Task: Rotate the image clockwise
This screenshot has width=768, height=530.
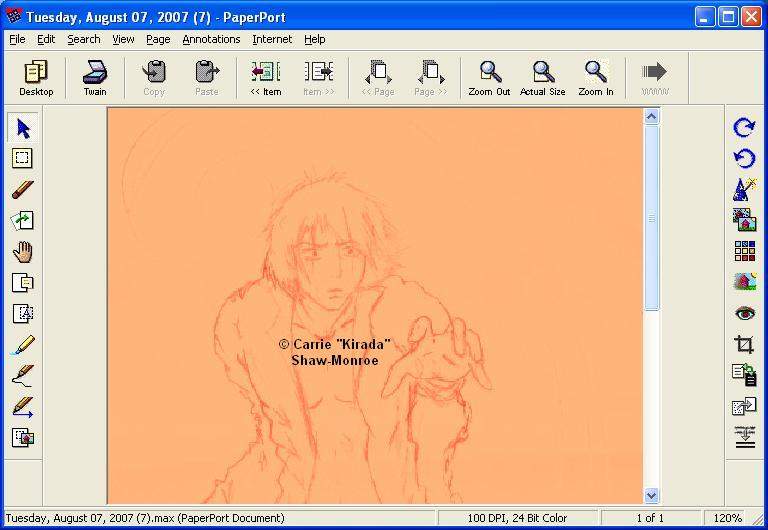Action: [744, 127]
